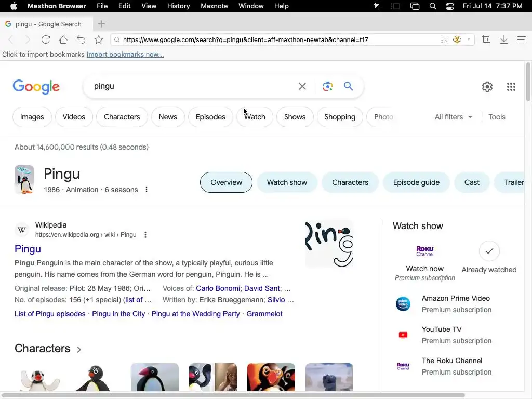Expand the address bar extension dropdown arrow
The image size is (532, 399).
point(469,39)
